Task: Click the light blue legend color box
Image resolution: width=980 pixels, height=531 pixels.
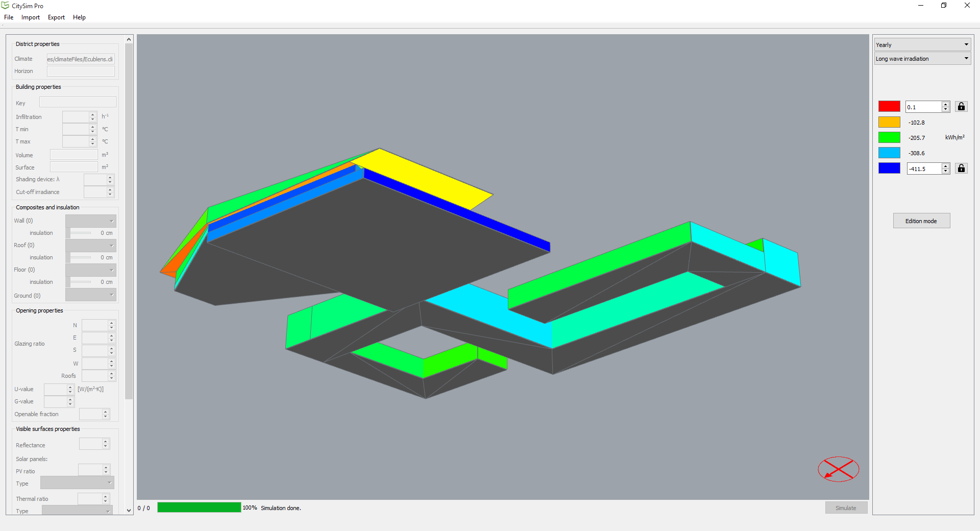Action: click(x=889, y=153)
